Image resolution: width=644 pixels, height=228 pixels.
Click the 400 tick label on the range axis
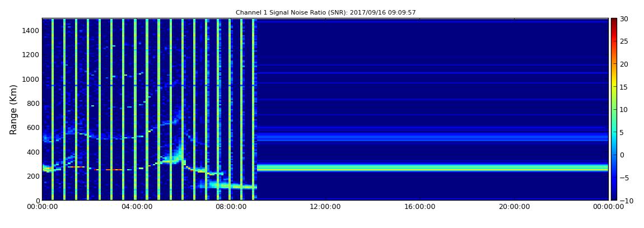(x=33, y=152)
